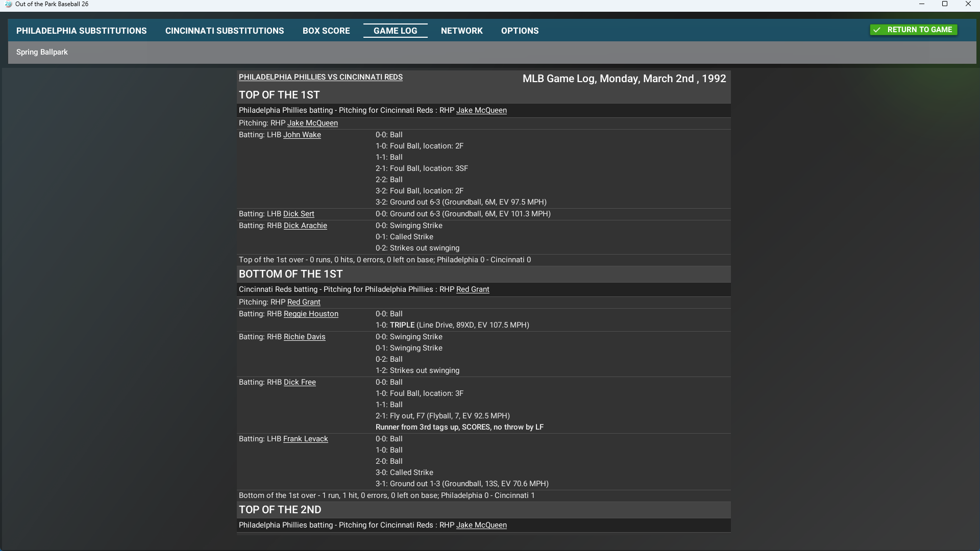
Task: Click the OOTP app icon in title bar
Action: point(8,4)
